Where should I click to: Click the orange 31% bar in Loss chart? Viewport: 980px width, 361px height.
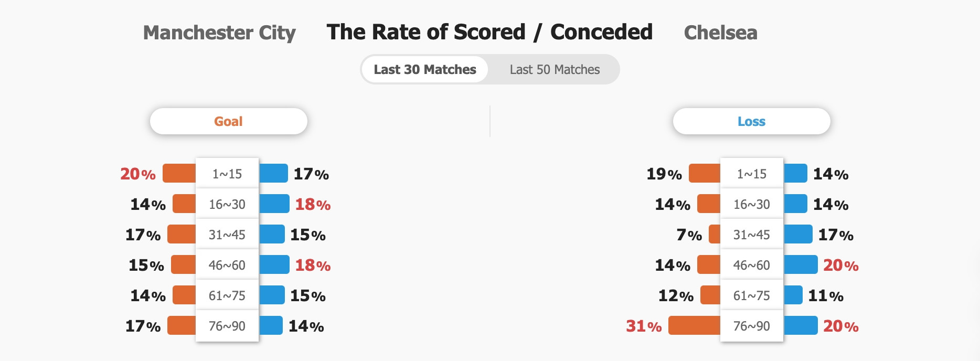tap(695, 325)
